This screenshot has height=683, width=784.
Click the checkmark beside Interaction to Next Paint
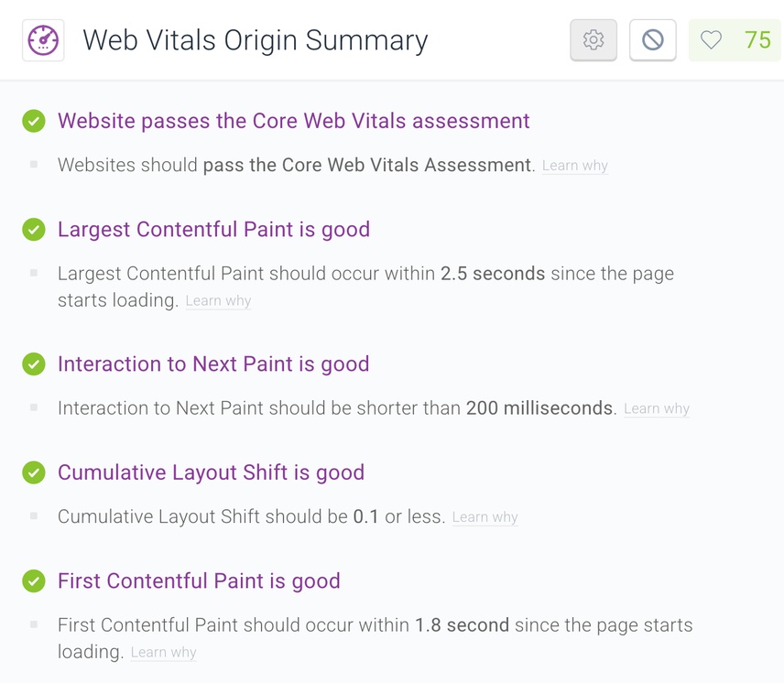[34, 364]
